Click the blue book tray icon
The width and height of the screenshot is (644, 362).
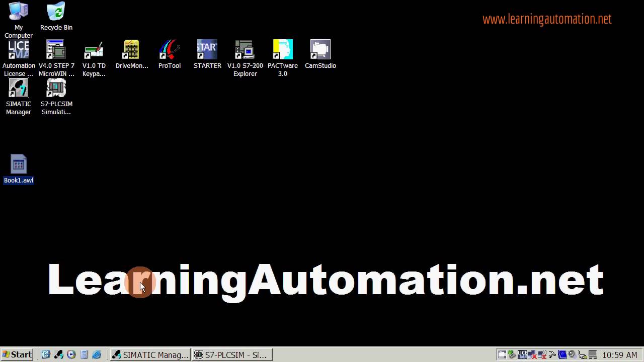pyautogui.click(x=562, y=354)
